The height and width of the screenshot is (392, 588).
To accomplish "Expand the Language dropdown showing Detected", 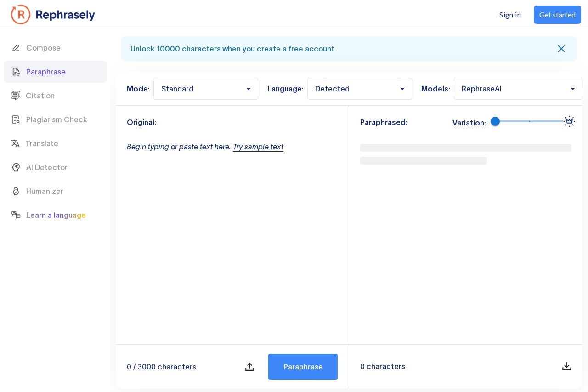I will coord(359,89).
